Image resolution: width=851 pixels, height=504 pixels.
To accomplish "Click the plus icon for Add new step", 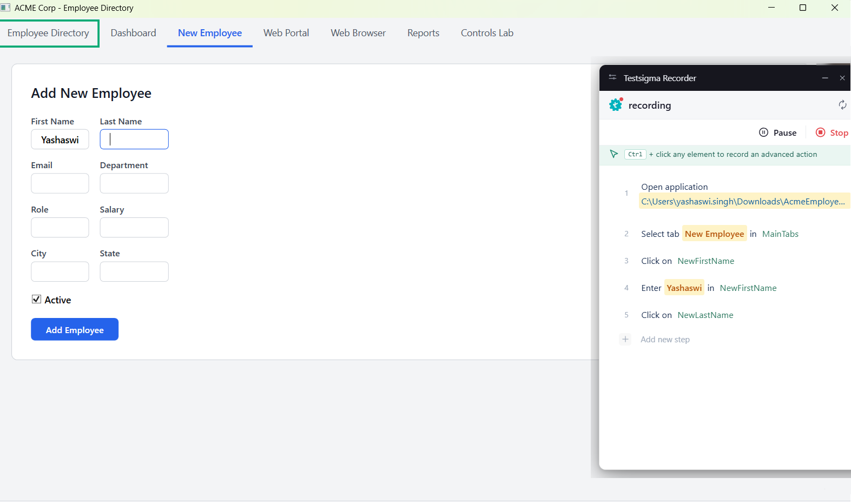I will 625,339.
